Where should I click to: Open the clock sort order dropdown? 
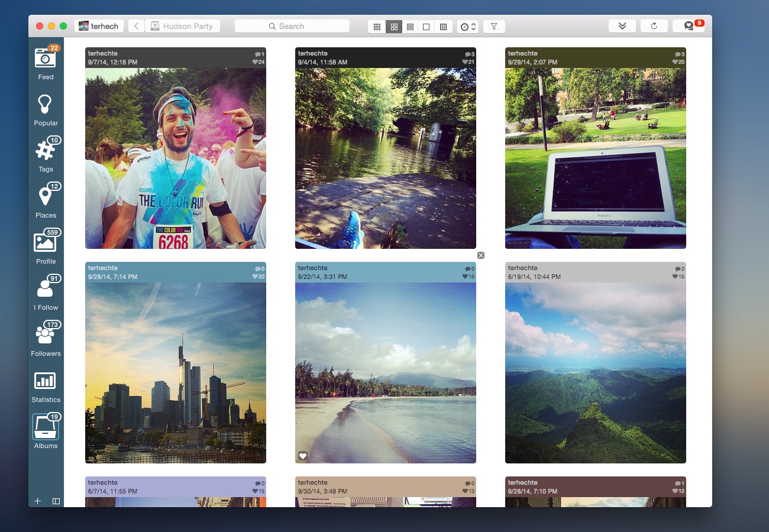point(468,27)
